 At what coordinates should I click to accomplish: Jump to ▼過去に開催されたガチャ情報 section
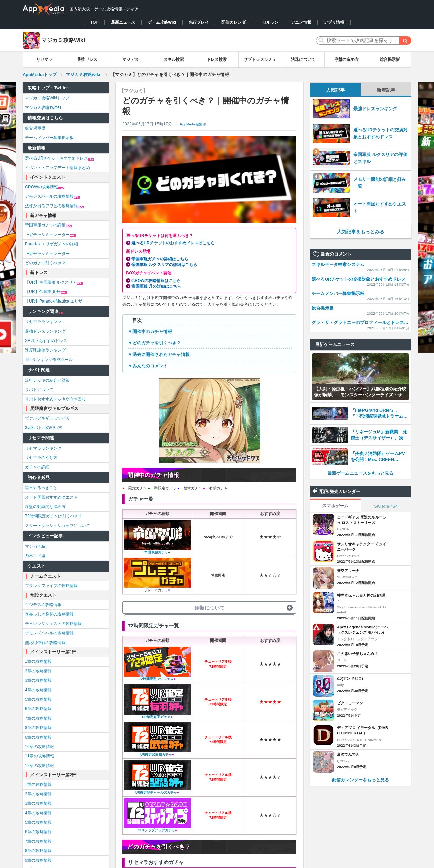pos(159,355)
